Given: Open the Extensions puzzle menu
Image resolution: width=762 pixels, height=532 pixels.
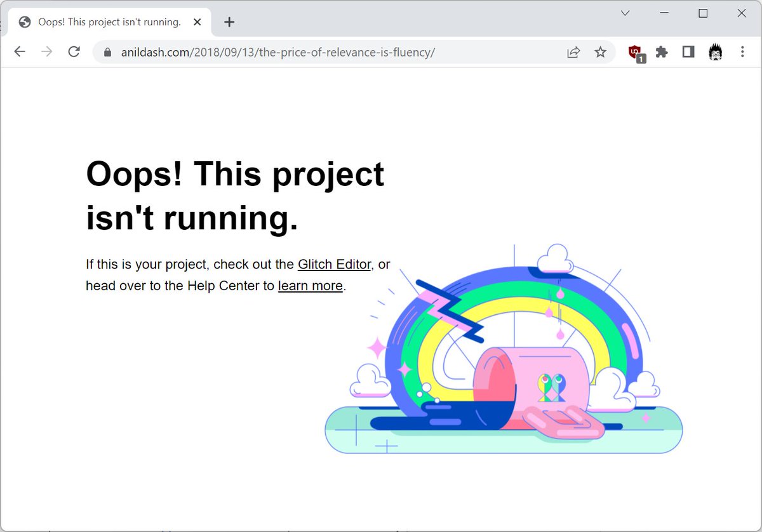Looking at the screenshot, I should (x=662, y=52).
